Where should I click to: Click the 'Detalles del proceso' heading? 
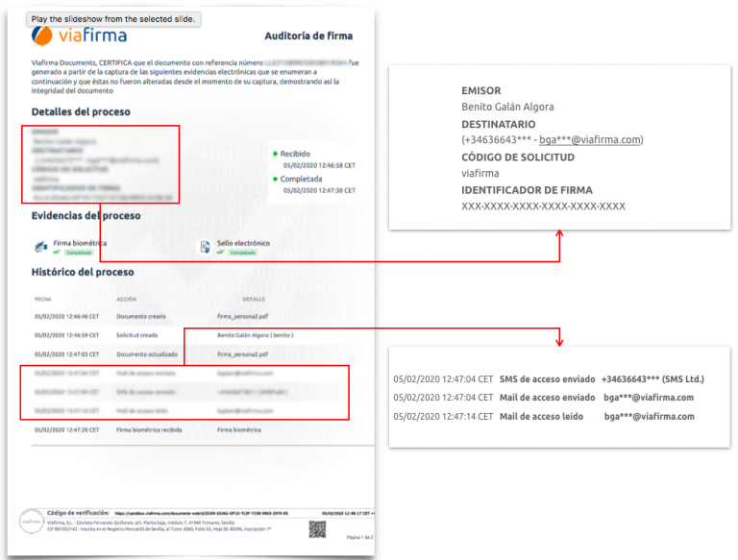point(81,112)
